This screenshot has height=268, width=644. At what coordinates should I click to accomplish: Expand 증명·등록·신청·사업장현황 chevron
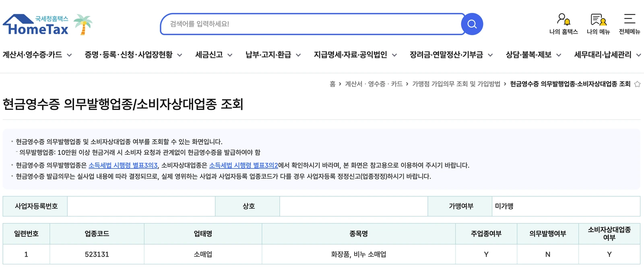[180, 55]
